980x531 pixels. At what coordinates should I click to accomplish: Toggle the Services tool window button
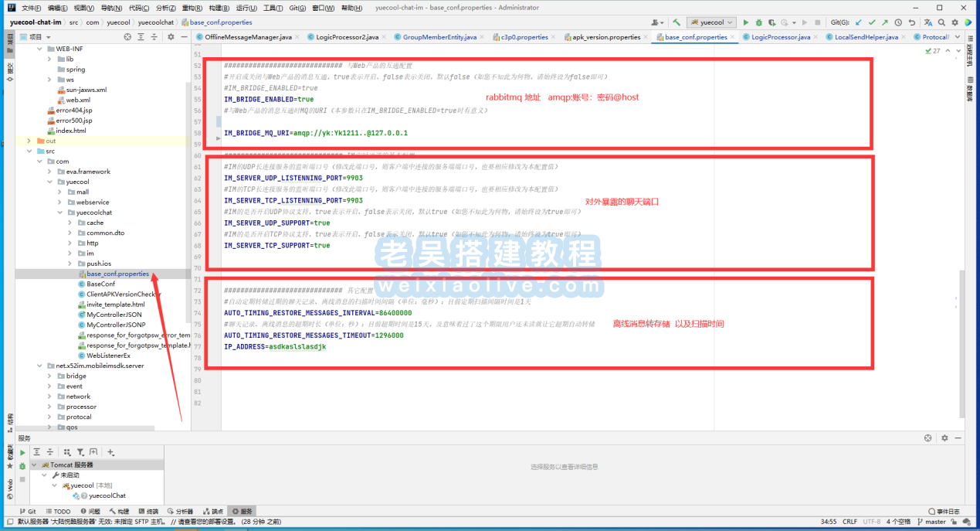pyautogui.click(x=242, y=512)
